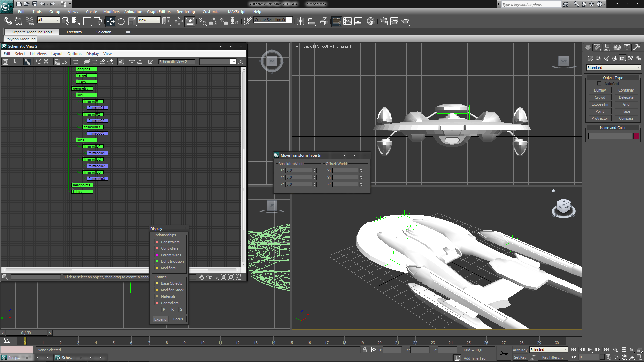Open the Modifiers menu

[111, 12]
